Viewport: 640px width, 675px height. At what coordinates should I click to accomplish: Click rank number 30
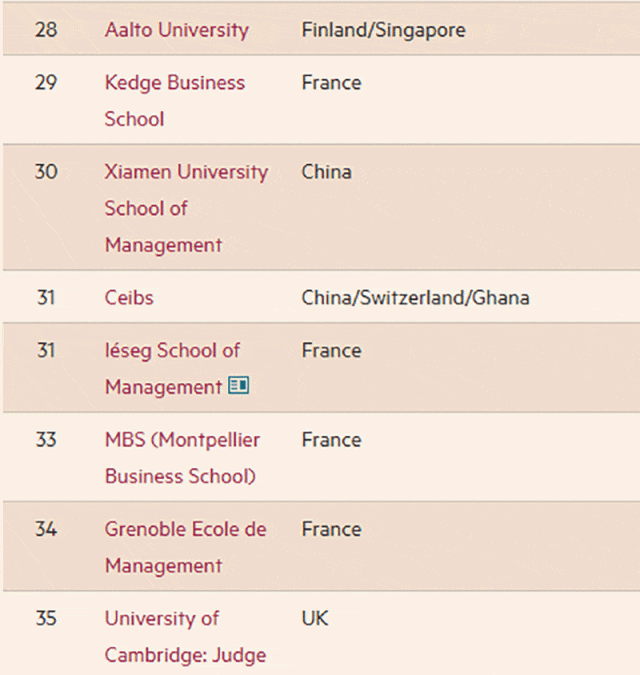pos(46,172)
